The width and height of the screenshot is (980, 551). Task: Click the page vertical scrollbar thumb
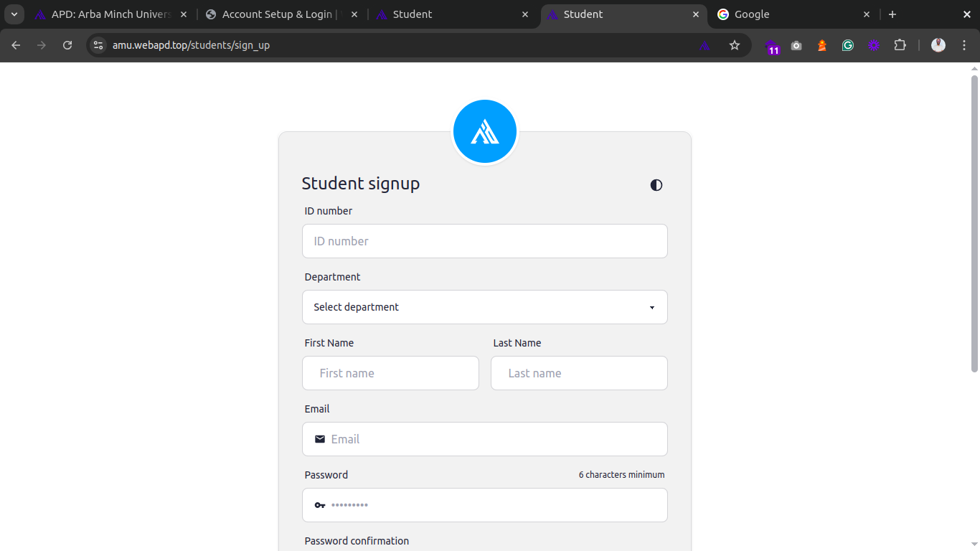point(974,223)
